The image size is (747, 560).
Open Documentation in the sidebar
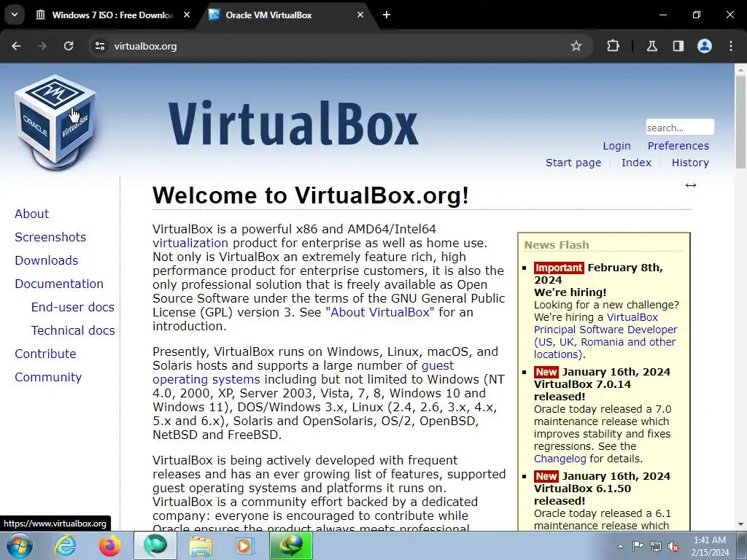(59, 284)
